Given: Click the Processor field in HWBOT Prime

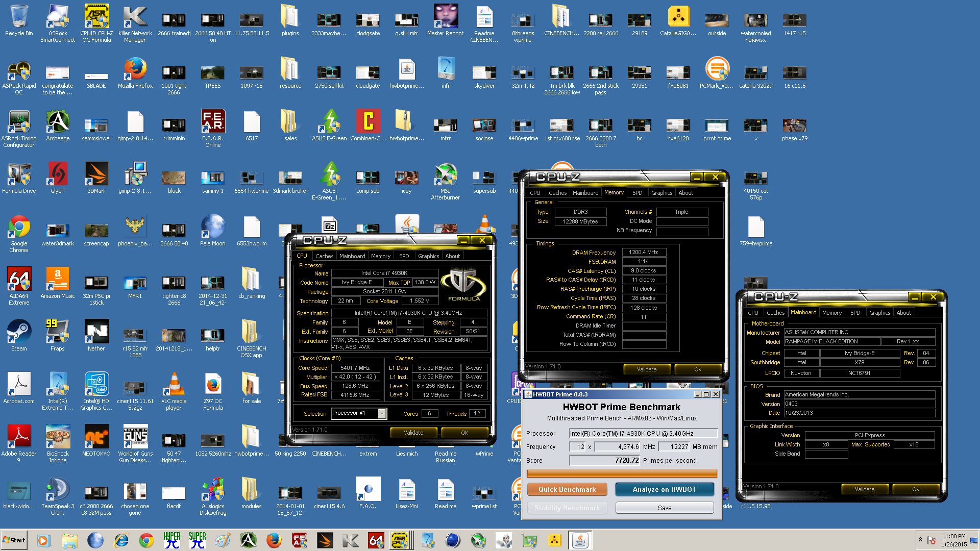Looking at the screenshot, I should (x=644, y=433).
